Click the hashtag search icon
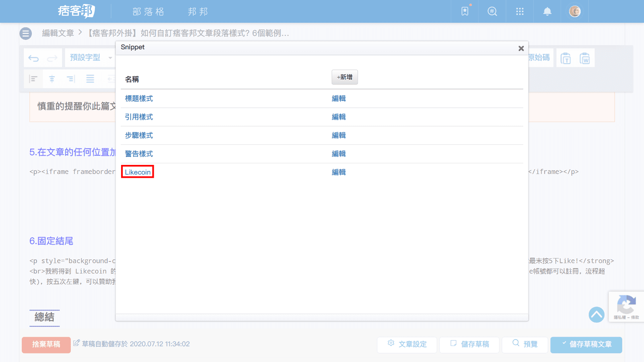 click(x=492, y=11)
